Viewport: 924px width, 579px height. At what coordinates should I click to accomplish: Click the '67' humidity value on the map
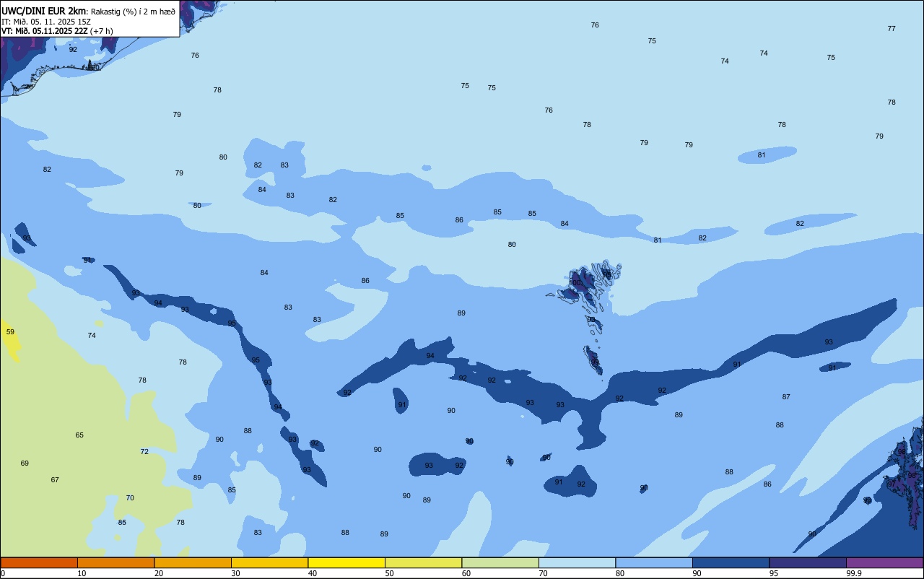coord(55,480)
